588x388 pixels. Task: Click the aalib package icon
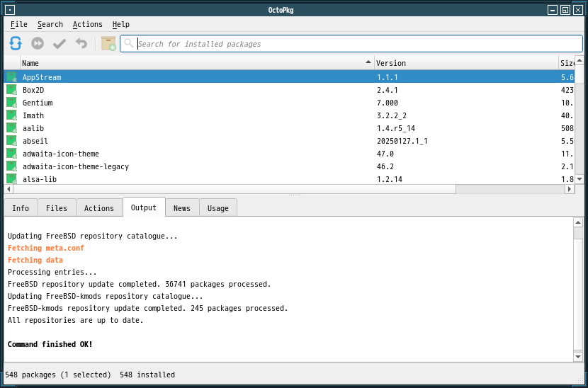[x=11, y=128]
